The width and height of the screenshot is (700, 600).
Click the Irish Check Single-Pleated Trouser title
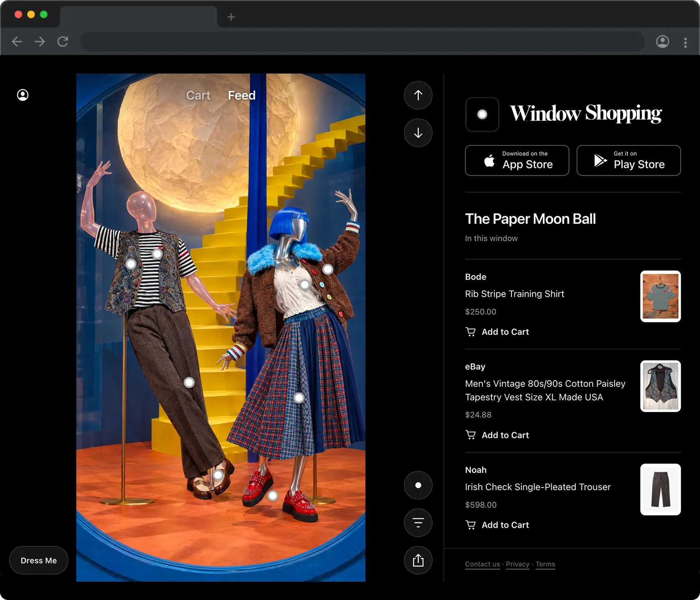[538, 487]
